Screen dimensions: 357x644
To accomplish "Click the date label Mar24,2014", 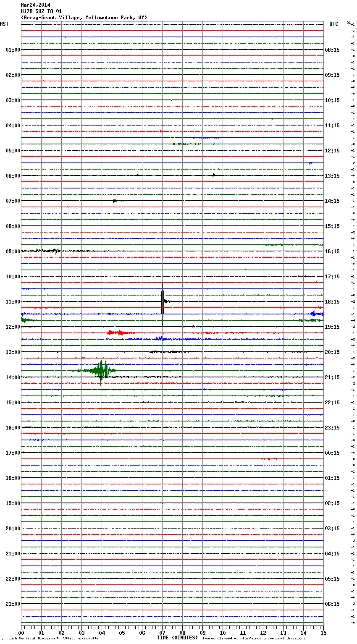I will tap(35, 5).
